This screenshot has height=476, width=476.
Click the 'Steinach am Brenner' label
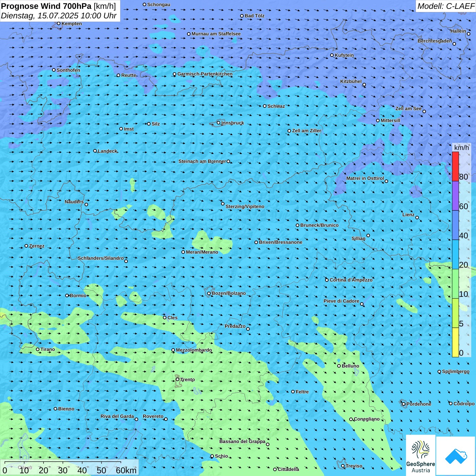[x=202, y=161]
